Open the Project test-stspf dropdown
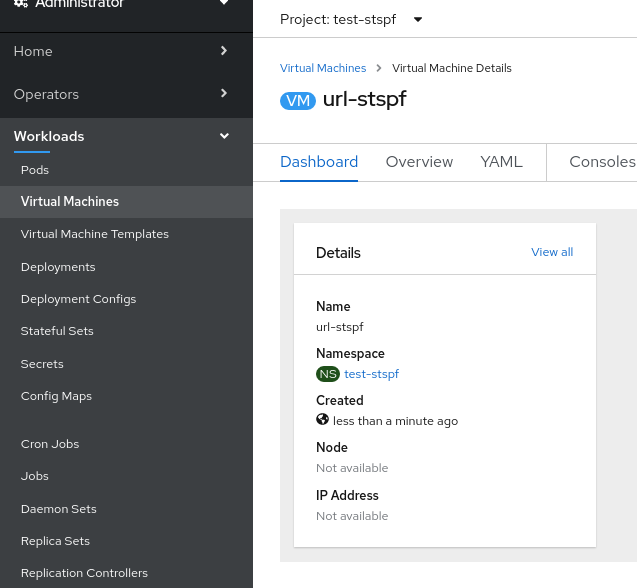This screenshot has width=637, height=588. coord(352,19)
